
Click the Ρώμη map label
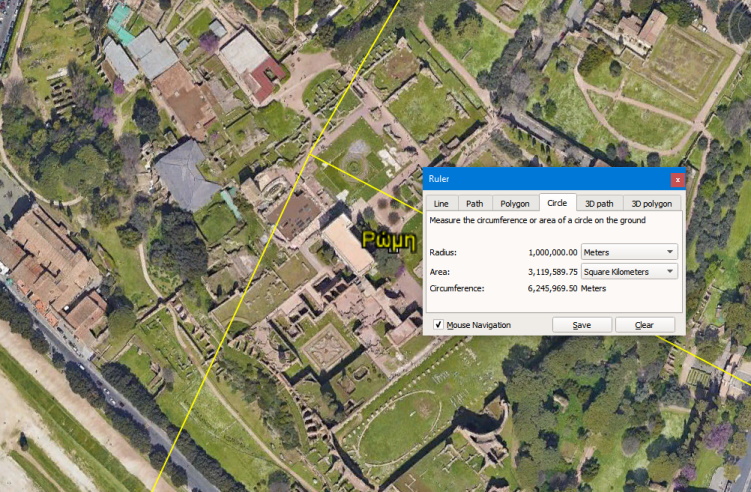pos(389,240)
